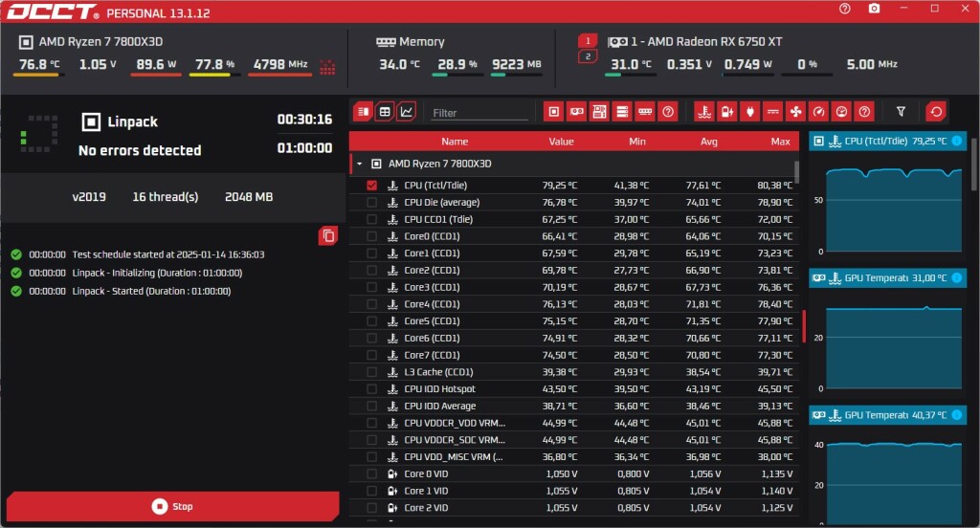The width and height of the screenshot is (980, 528).
Task: Sort by the Avg column header
Action: click(709, 142)
